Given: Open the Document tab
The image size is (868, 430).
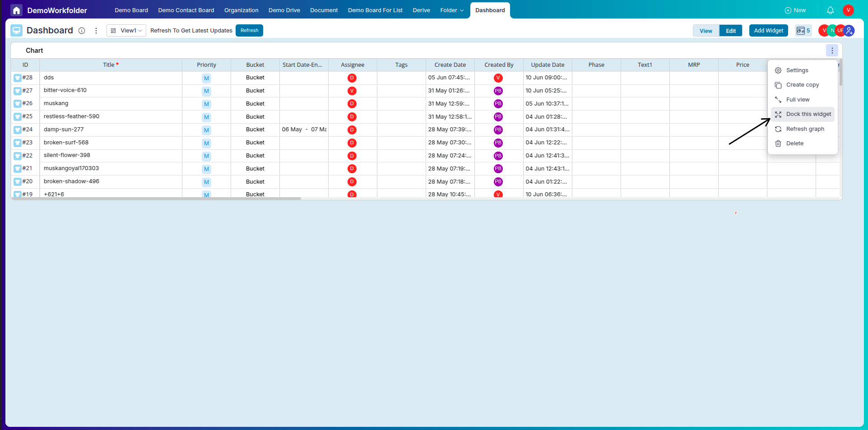Looking at the screenshot, I should pos(324,10).
